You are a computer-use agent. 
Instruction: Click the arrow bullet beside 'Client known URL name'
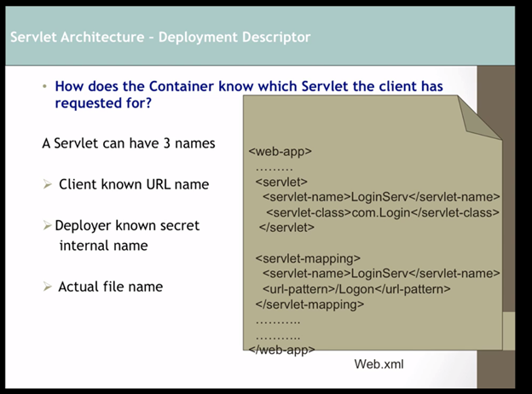(x=48, y=184)
